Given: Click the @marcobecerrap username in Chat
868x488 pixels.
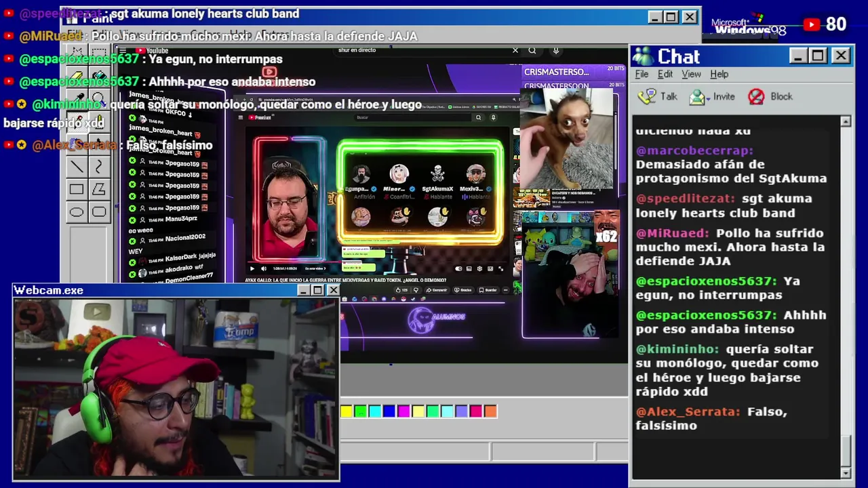Looking at the screenshot, I should pyautogui.click(x=694, y=150).
